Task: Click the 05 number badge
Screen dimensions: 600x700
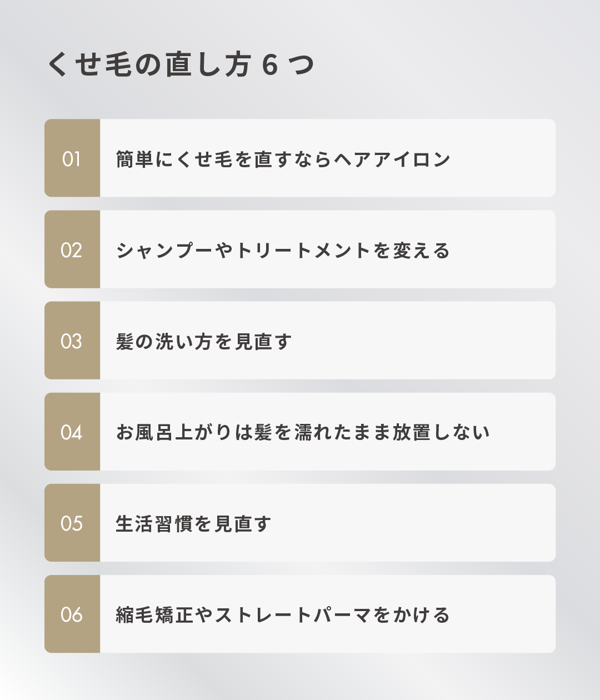Action: [x=72, y=523]
